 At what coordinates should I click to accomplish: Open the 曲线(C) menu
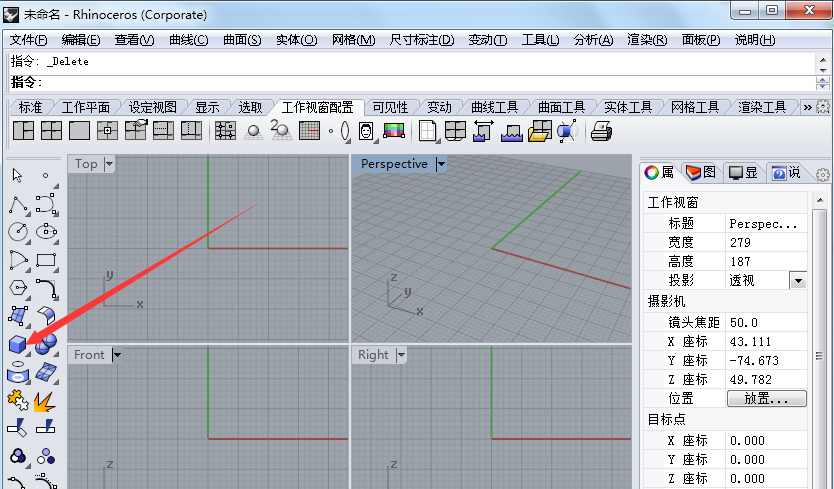[x=189, y=40]
